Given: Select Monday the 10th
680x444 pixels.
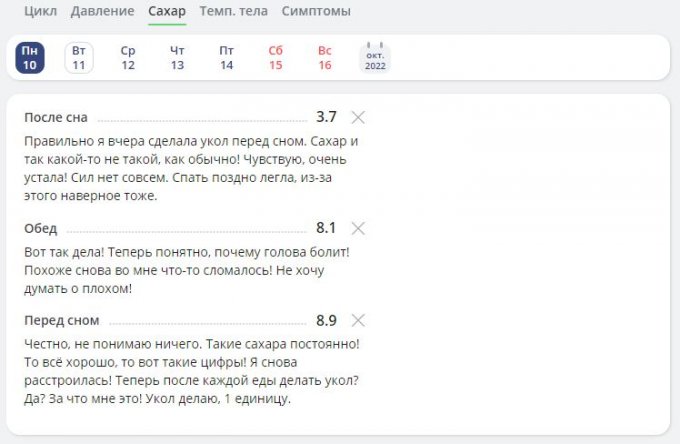Looking at the screenshot, I should (x=30, y=58).
